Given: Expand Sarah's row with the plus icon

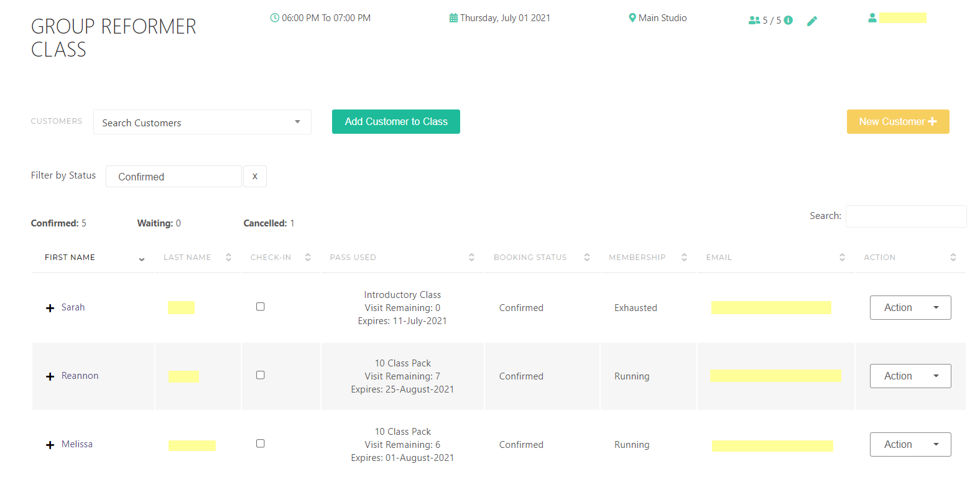Looking at the screenshot, I should coord(50,308).
